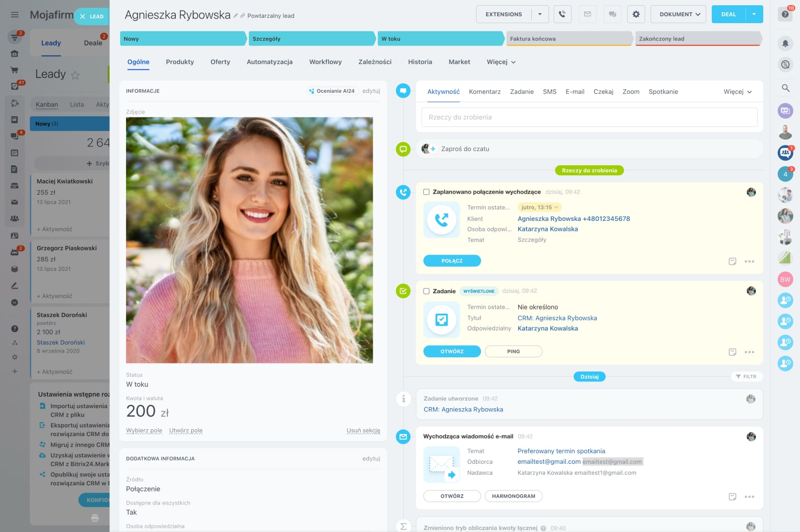Select the 'Faktura końcowa' pipeline stage
This screenshot has height=532, width=800.
[x=569, y=39]
